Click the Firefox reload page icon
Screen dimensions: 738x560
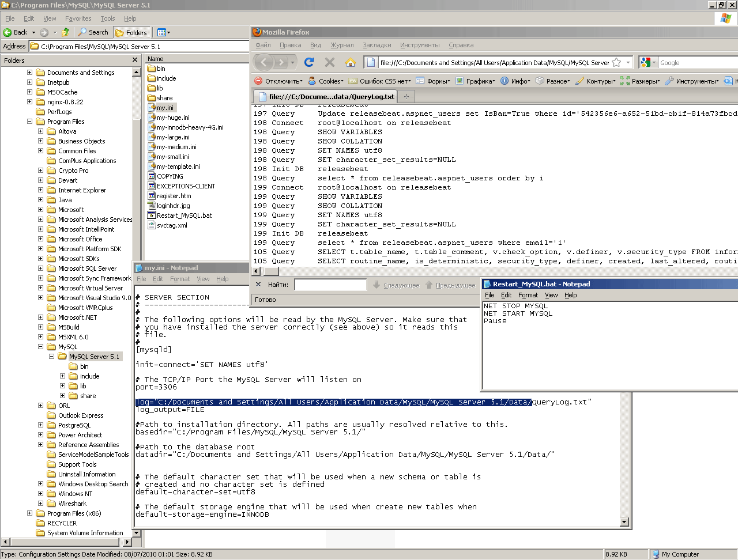pyautogui.click(x=309, y=62)
